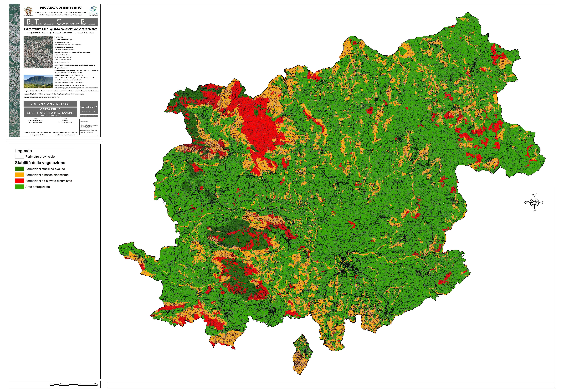564x392 pixels.
Task: Click the 'PROVINCIA DI BENEVENTO' heading
Action: point(61,8)
